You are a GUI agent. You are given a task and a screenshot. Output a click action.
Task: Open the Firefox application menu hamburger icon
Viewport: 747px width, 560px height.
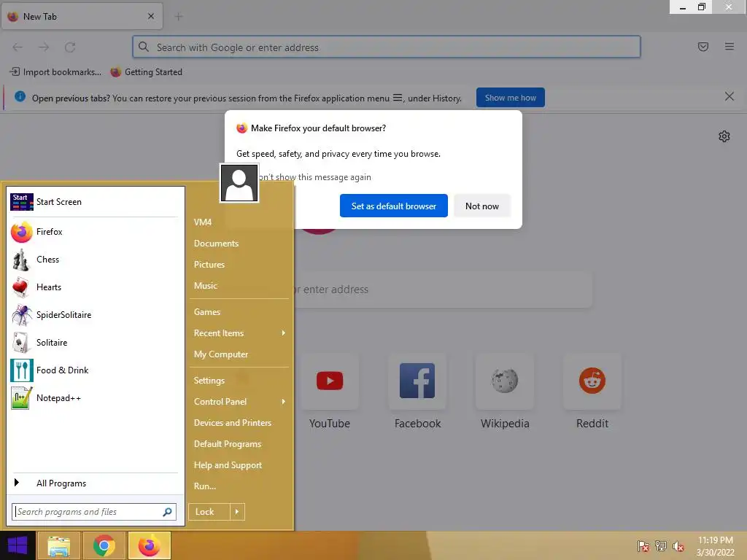coord(729,47)
